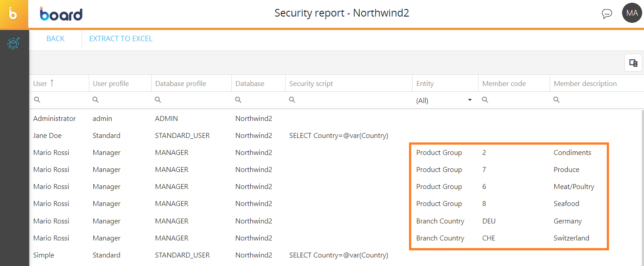Image resolution: width=644 pixels, height=266 pixels.
Task: Click the Germany member description cell
Action: coord(568,221)
